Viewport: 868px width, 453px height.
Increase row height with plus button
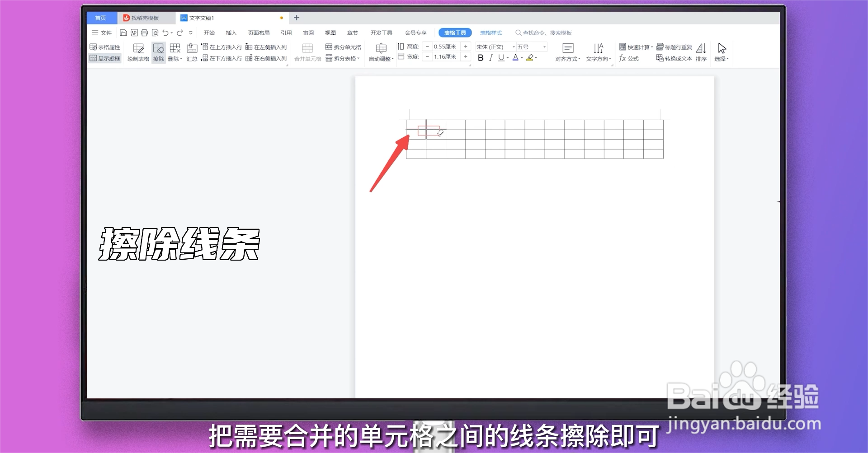[x=466, y=47]
